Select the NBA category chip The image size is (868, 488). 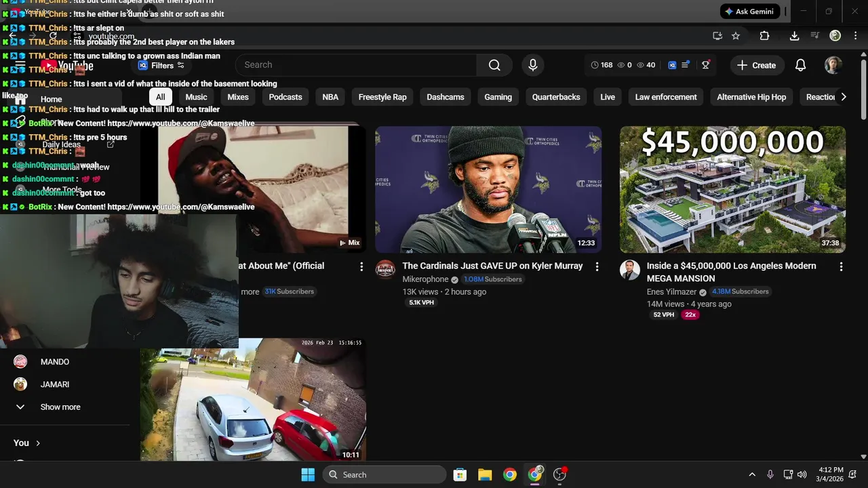[x=330, y=97]
